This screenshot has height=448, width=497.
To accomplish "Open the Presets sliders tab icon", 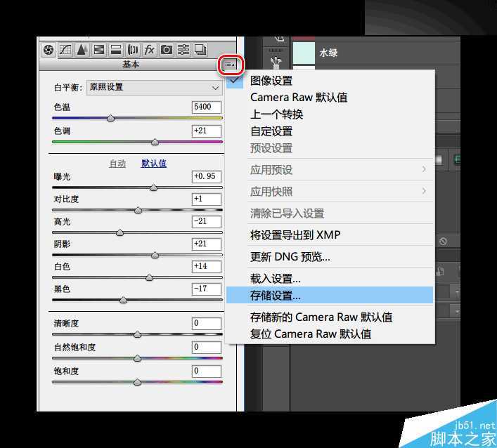I will point(183,50).
